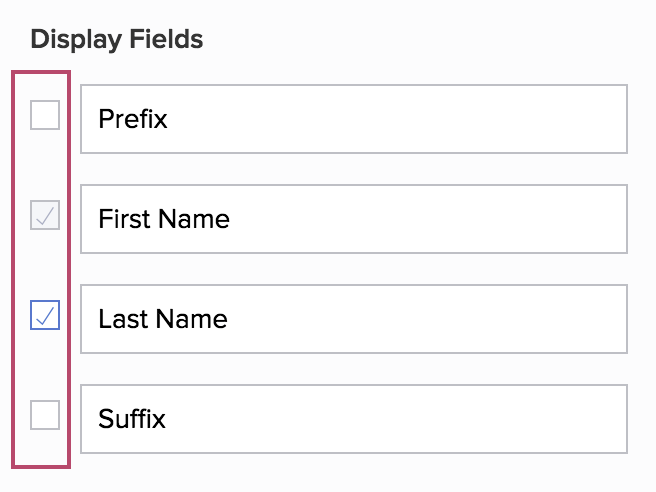The image size is (656, 492).
Task: Focus the input labeled Last Name
Action: click(x=353, y=319)
